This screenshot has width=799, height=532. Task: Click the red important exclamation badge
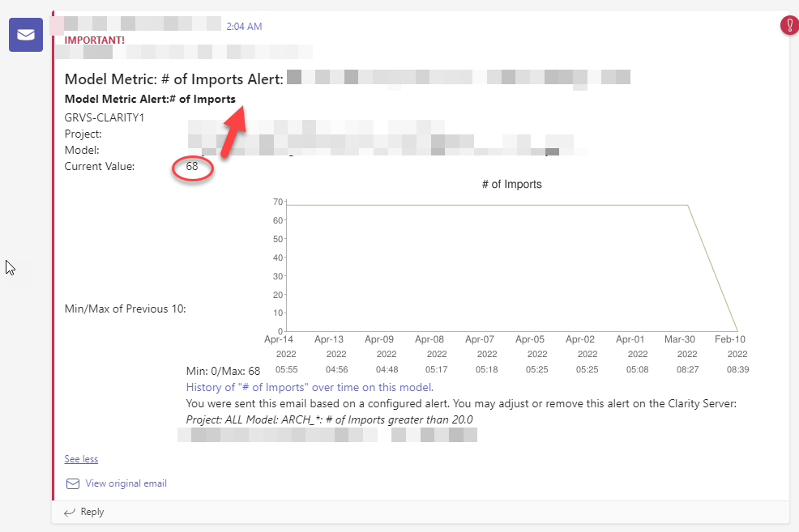(x=788, y=26)
